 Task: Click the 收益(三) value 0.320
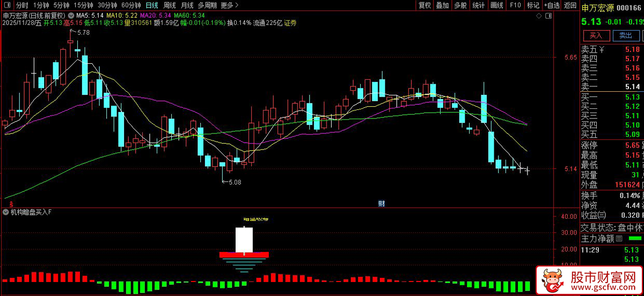[x=630, y=215]
